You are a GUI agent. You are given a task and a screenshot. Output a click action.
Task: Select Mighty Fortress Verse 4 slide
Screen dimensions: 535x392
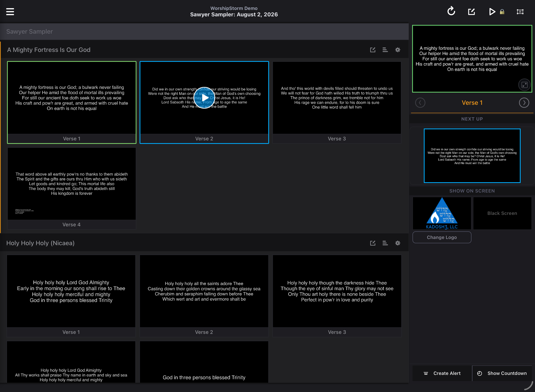pos(72,188)
